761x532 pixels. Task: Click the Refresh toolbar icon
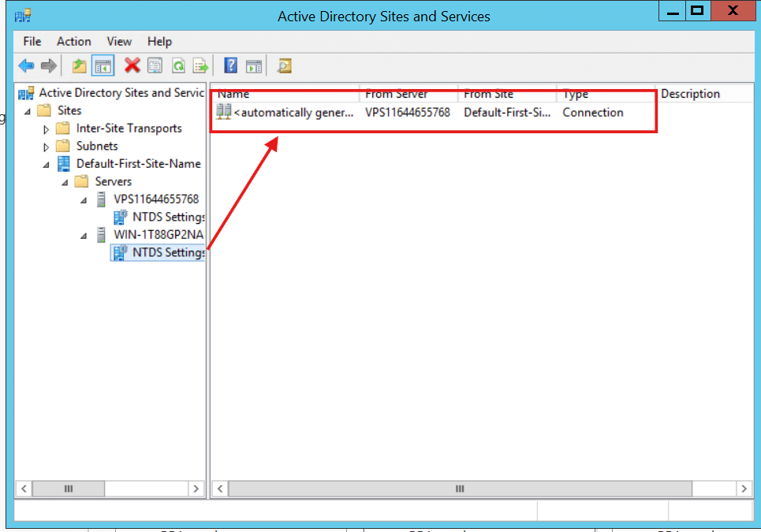point(178,65)
